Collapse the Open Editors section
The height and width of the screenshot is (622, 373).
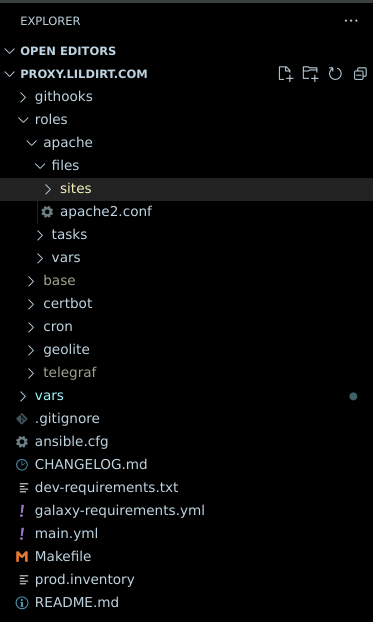[10, 51]
